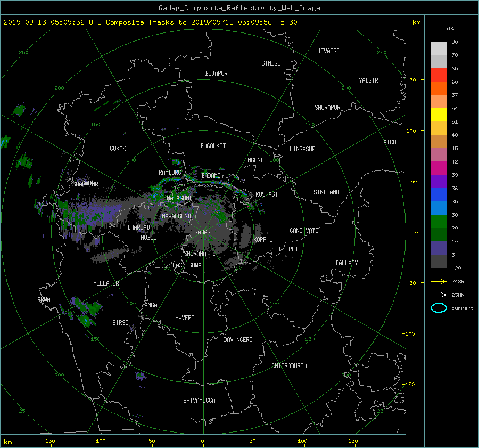
Task: Click the JEVARGI city label
Action: (328, 51)
